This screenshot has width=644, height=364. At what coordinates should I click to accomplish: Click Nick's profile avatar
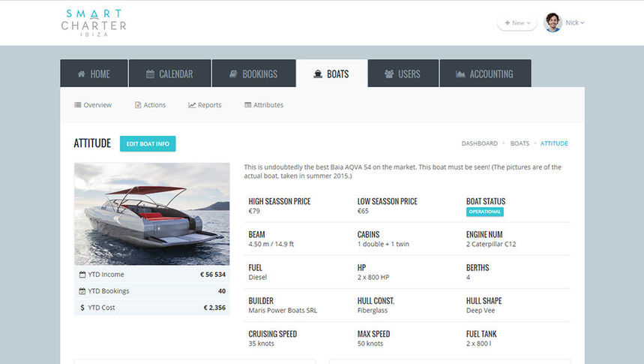(553, 23)
